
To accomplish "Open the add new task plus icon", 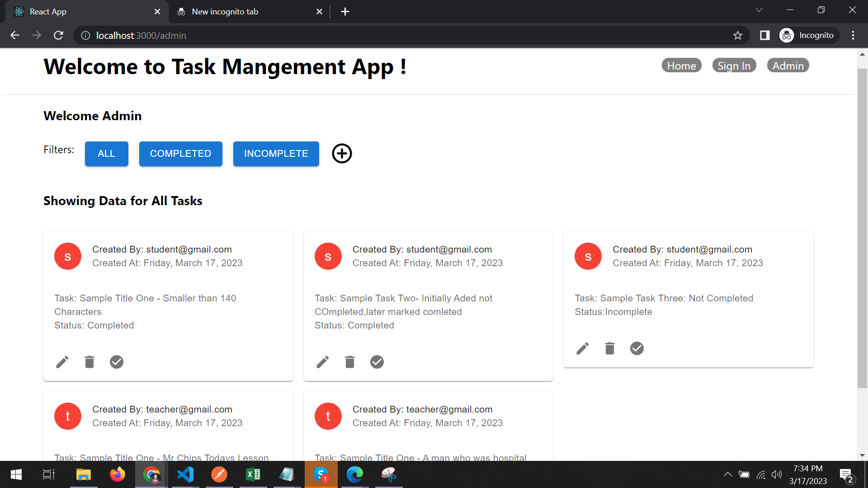I will pos(342,154).
